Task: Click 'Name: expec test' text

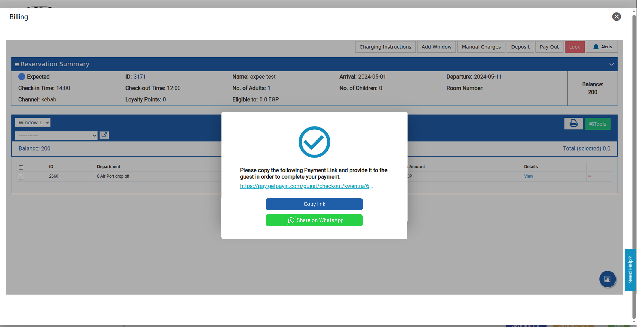Action: coord(254,77)
